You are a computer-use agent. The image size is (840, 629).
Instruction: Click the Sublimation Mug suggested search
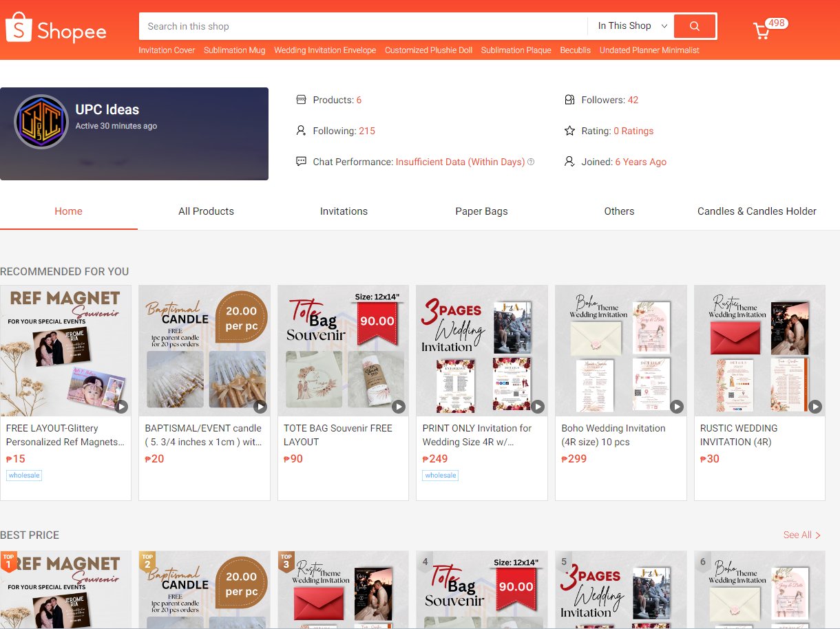coord(234,50)
